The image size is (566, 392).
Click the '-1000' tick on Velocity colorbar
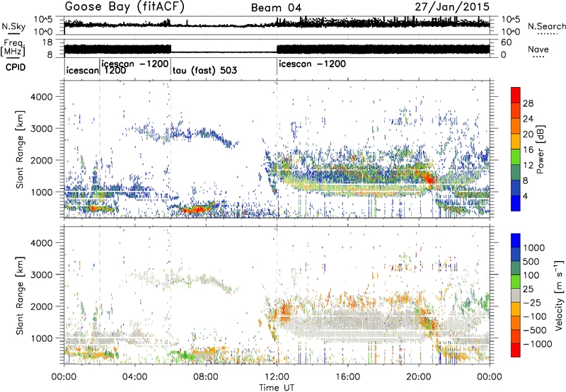(538, 344)
